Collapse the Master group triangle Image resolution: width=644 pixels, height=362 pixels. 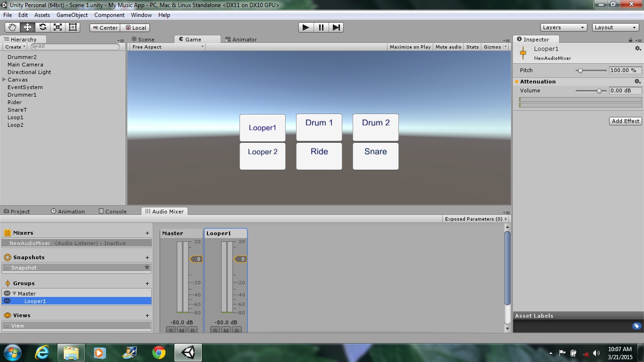tap(15, 293)
